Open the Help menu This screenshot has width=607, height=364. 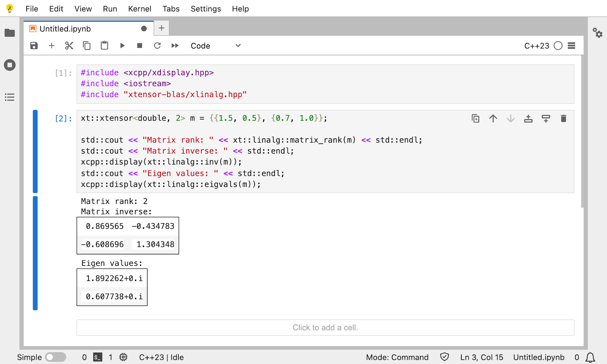(x=241, y=9)
